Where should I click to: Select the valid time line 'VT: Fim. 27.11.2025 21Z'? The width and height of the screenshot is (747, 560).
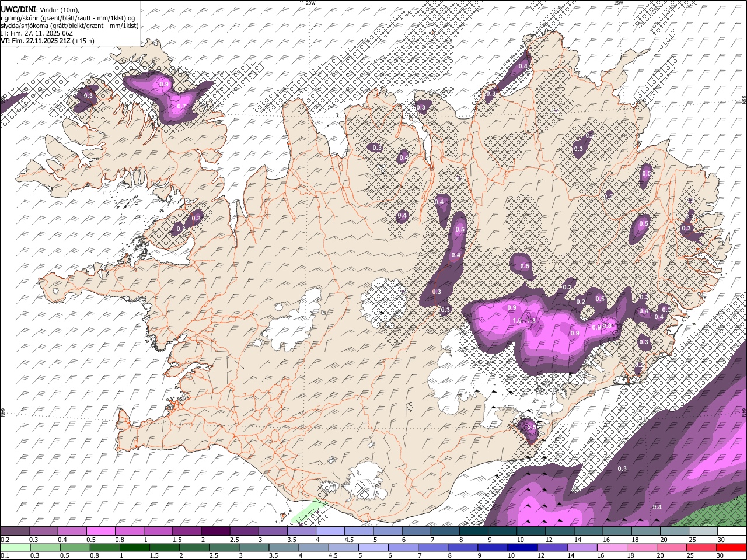coord(36,41)
